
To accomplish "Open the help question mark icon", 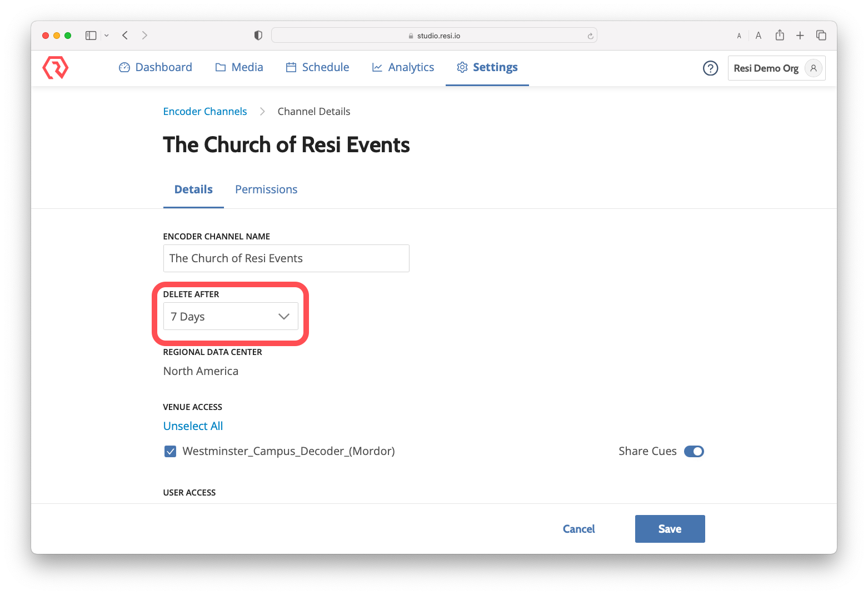I will 710,68.
